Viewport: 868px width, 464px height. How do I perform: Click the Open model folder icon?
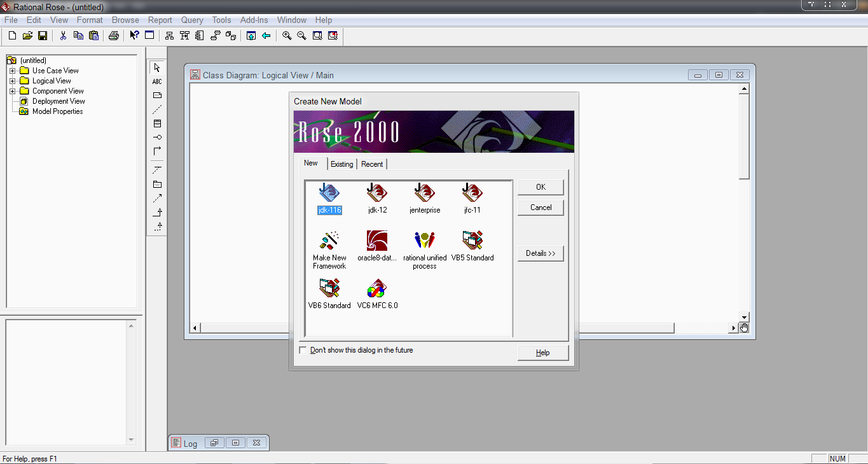pos(27,36)
